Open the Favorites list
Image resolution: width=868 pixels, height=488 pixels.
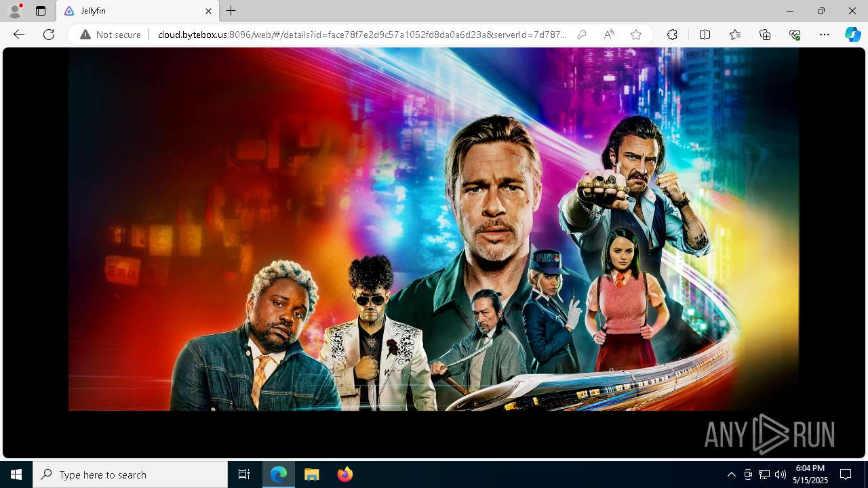coord(735,35)
